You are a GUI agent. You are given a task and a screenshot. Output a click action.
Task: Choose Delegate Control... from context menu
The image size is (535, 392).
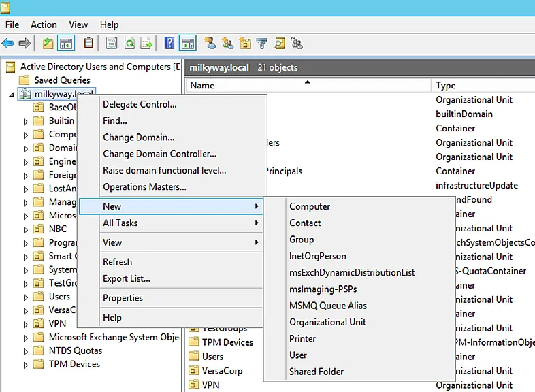(171, 104)
